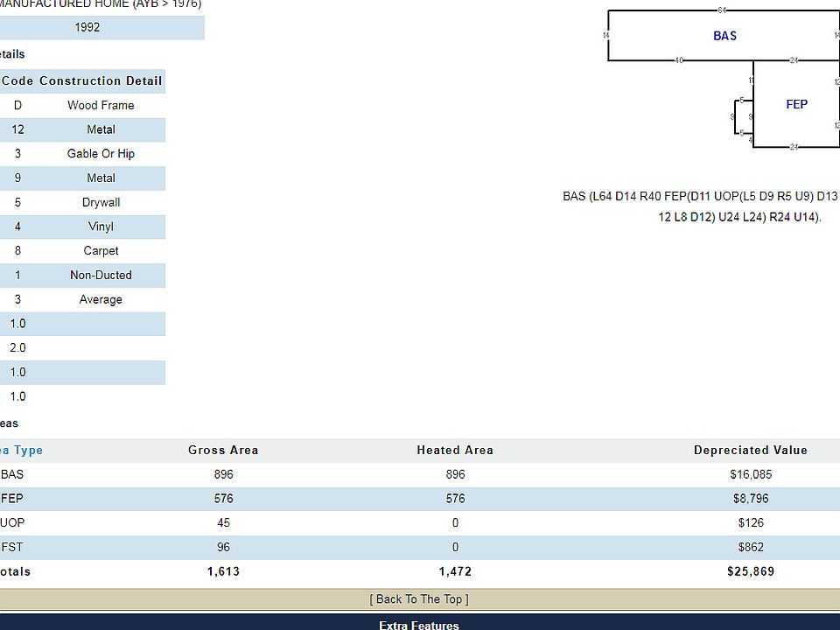Select the "Carpet" detail cell

tap(101, 251)
